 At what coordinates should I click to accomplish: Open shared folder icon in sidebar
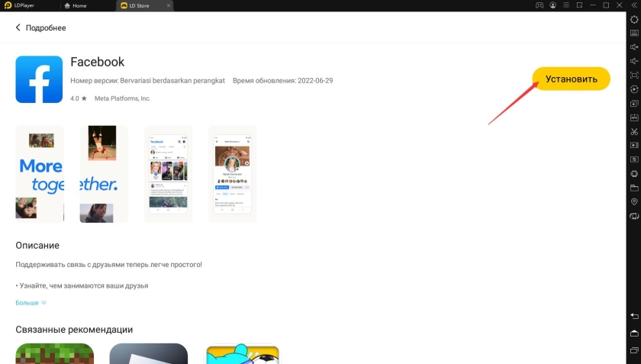click(633, 188)
